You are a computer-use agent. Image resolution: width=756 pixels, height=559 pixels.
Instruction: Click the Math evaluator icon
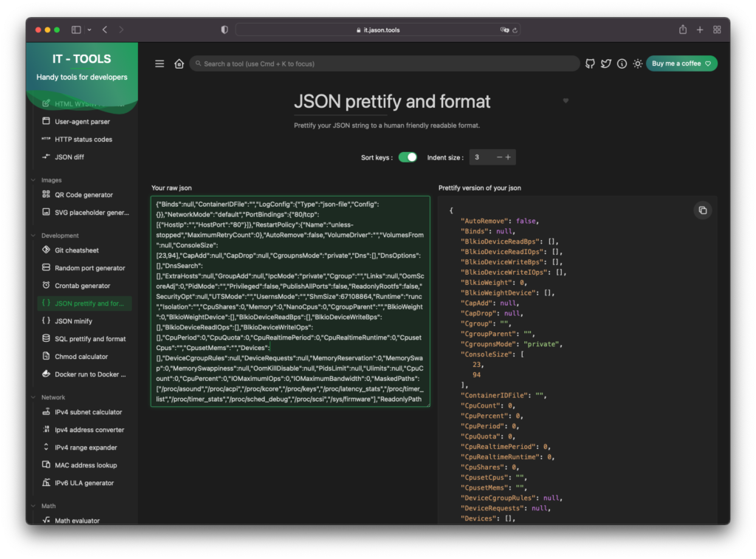tap(46, 520)
